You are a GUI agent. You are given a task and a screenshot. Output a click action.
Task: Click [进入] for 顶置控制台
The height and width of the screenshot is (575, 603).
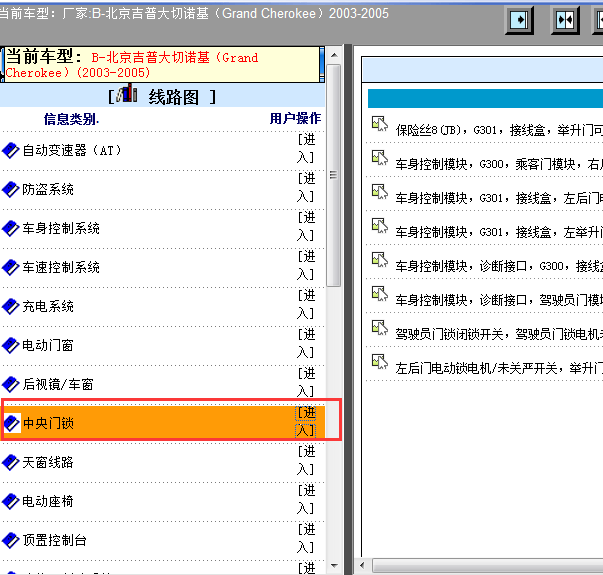306,538
